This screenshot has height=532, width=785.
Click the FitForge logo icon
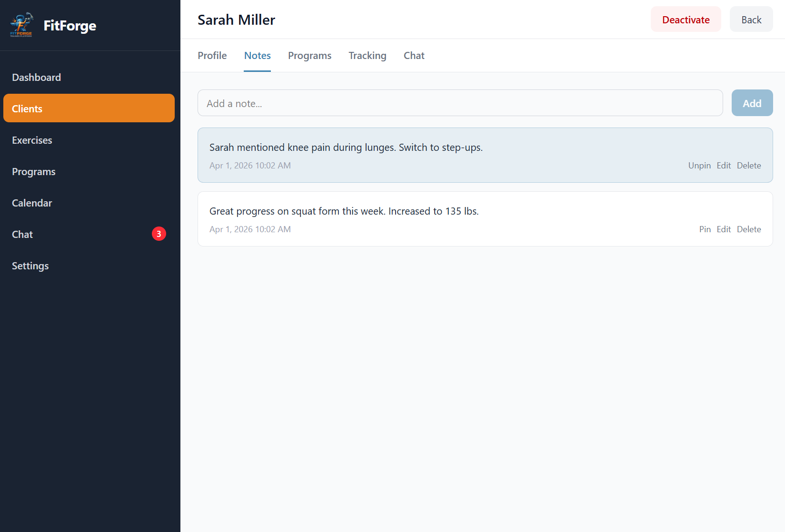[x=21, y=25]
